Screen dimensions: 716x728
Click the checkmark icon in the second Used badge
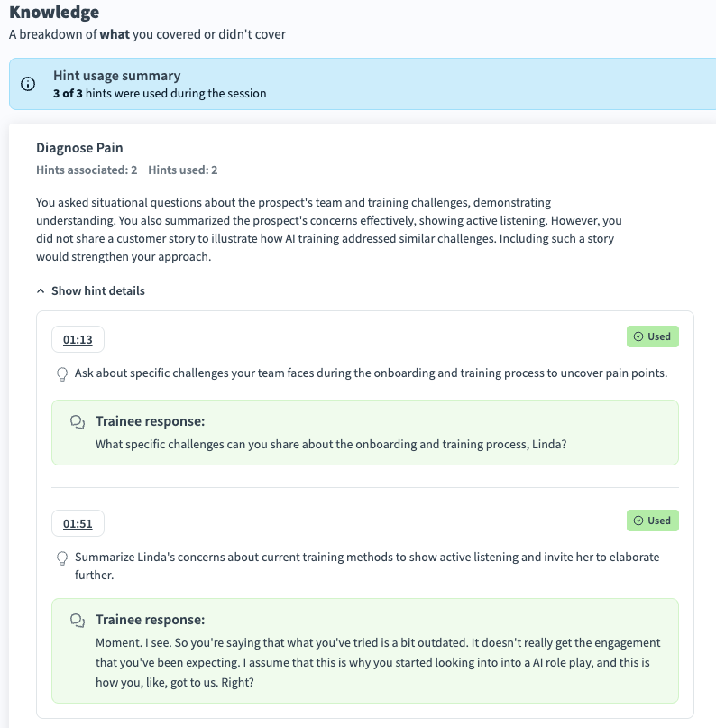tap(638, 521)
